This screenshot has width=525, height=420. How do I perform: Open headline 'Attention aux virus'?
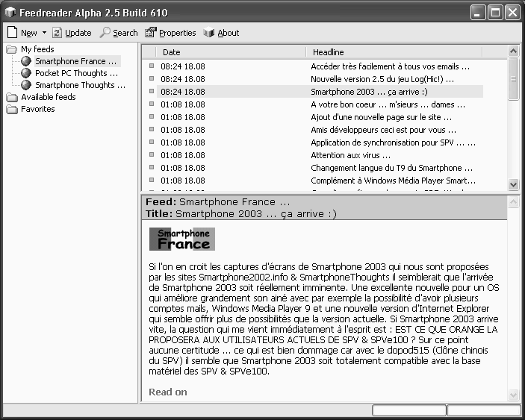tap(350, 155)
